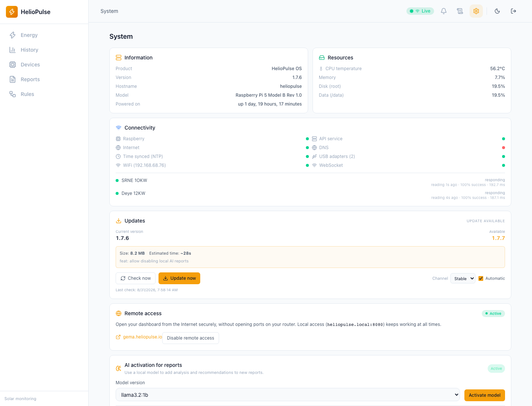Click the History bar chart icon
Viewport: 532px width, 406px height.
click(13, 50)
